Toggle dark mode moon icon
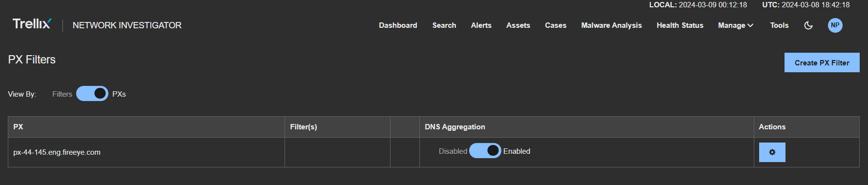The image size is (868, 185). (808, 25)
